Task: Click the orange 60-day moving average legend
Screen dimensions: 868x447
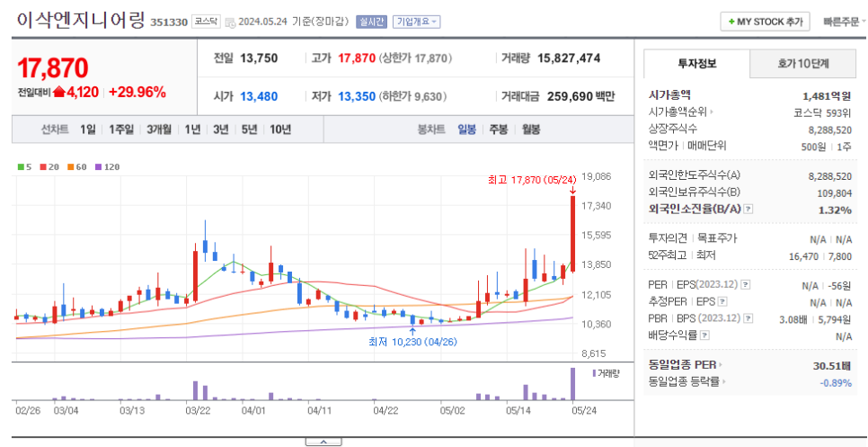Action: coord(77,166)
